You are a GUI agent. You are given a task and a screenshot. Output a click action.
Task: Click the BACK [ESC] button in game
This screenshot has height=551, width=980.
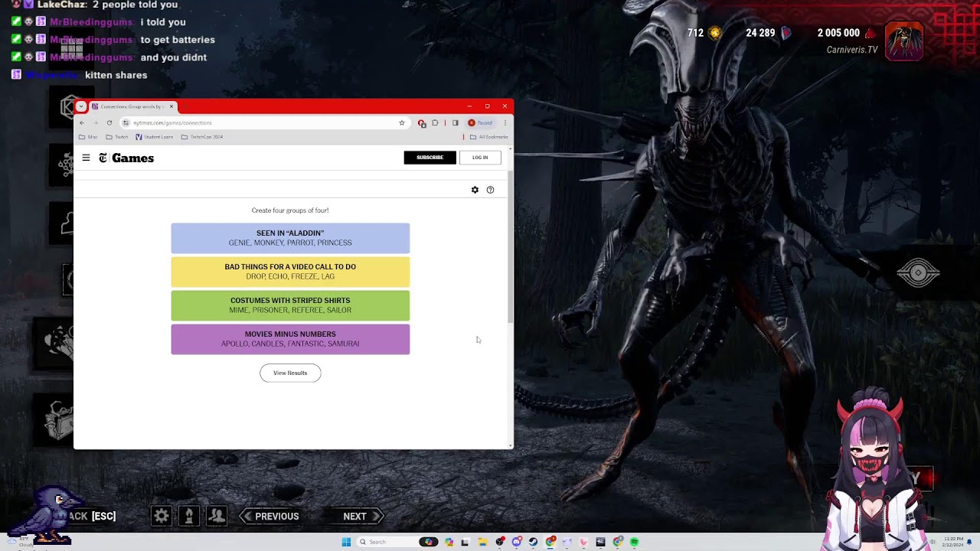pos(93,516)
